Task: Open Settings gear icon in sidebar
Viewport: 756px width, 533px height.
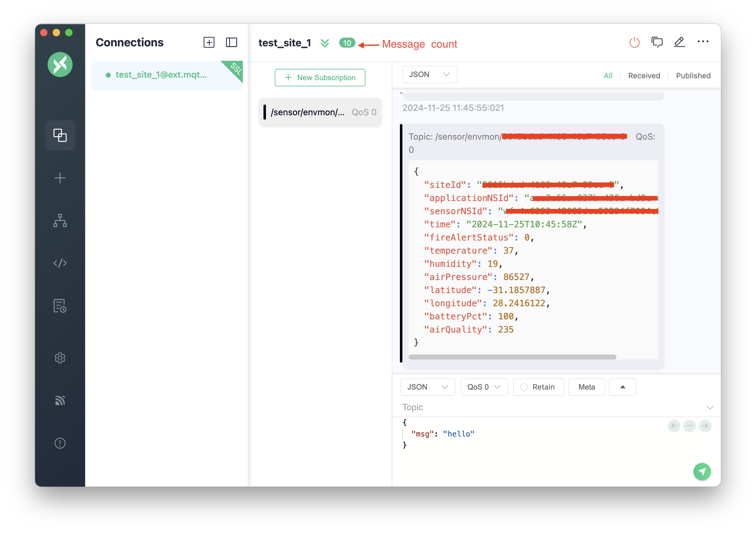Action: click(x=60, y=358)
